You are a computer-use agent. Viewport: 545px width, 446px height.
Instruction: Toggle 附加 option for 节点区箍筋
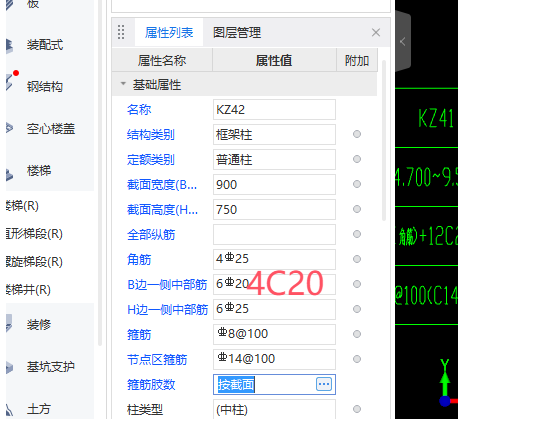click(357, 359)
